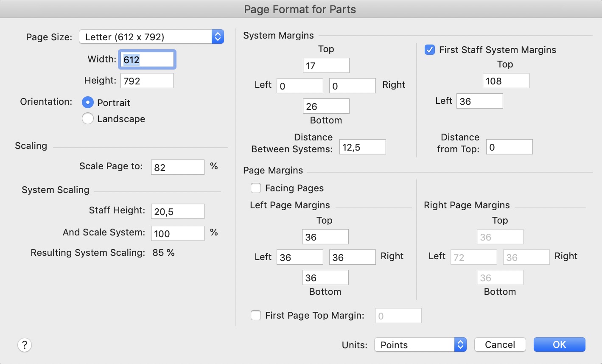
Task: Open the Units dropdown menu
Action: click(x=420, y=345)
